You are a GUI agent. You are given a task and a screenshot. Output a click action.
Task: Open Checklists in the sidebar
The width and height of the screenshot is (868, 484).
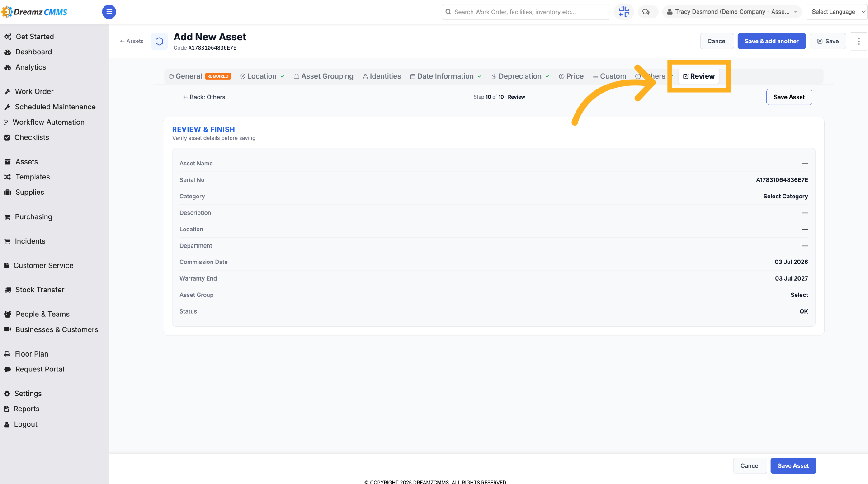26,137
